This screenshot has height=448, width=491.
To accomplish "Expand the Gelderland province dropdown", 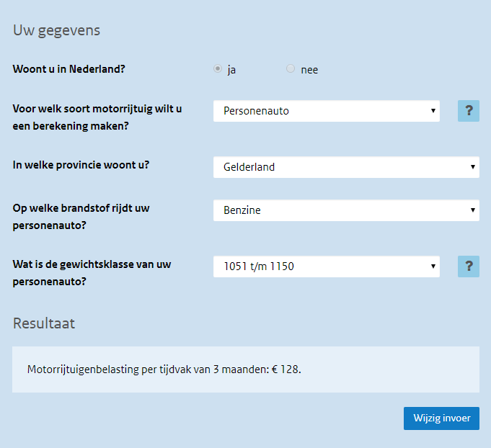I will [346, 167].
